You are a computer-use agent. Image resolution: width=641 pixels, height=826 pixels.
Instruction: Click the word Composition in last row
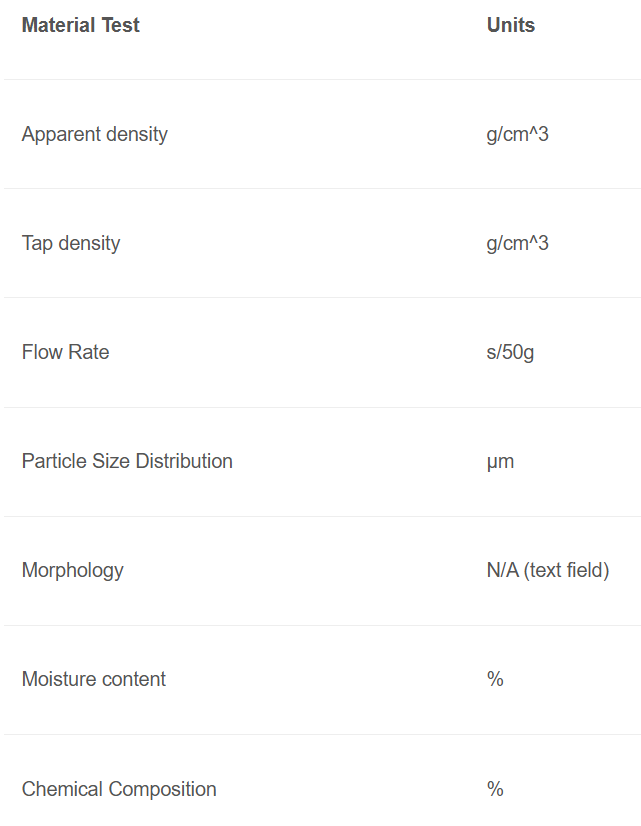coord(162,789)
